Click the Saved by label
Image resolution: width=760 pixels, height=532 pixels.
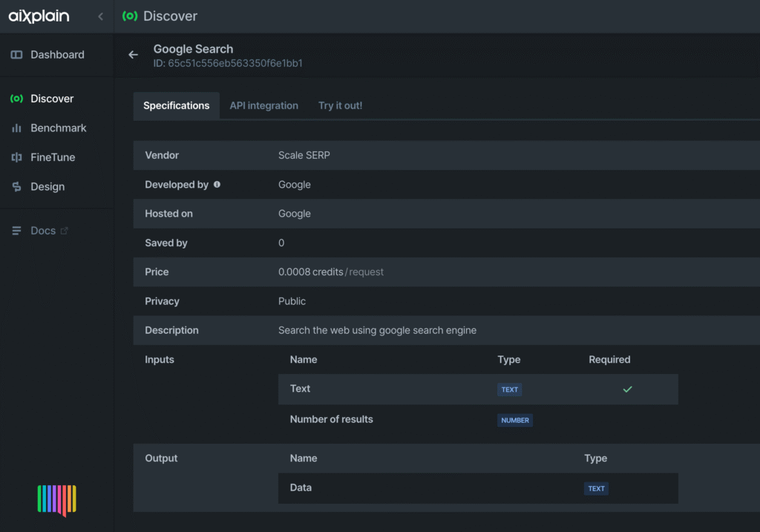pos(166,243)
